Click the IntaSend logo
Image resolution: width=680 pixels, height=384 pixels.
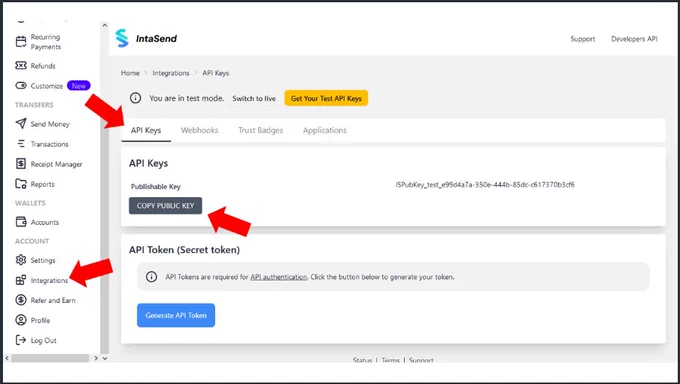[146, 38]
